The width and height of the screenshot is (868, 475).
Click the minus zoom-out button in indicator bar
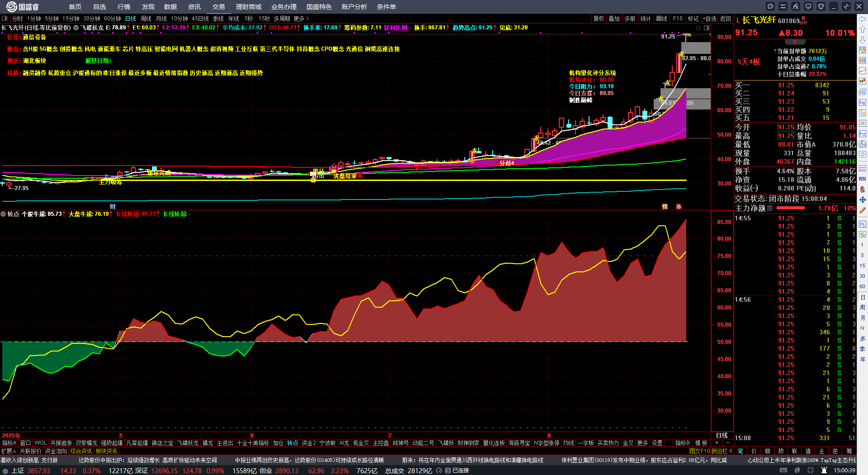[727, 443]
